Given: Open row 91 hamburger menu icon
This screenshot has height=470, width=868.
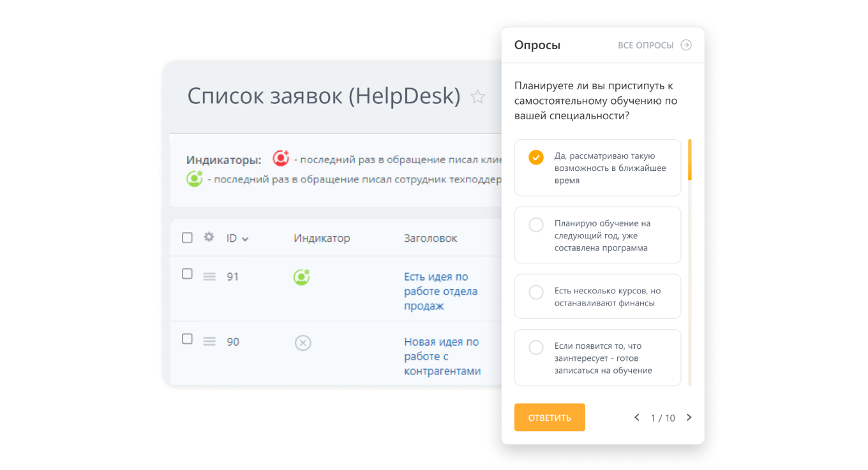Looking at the screenshot, I should coord(209,277).
